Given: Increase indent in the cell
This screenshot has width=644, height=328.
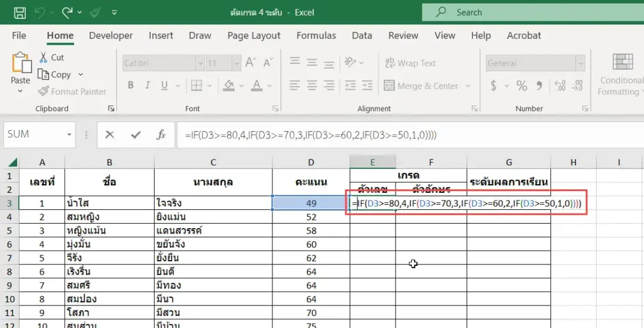Looking at the screenshot, I should pyautogui.click(x=367, y=85).
